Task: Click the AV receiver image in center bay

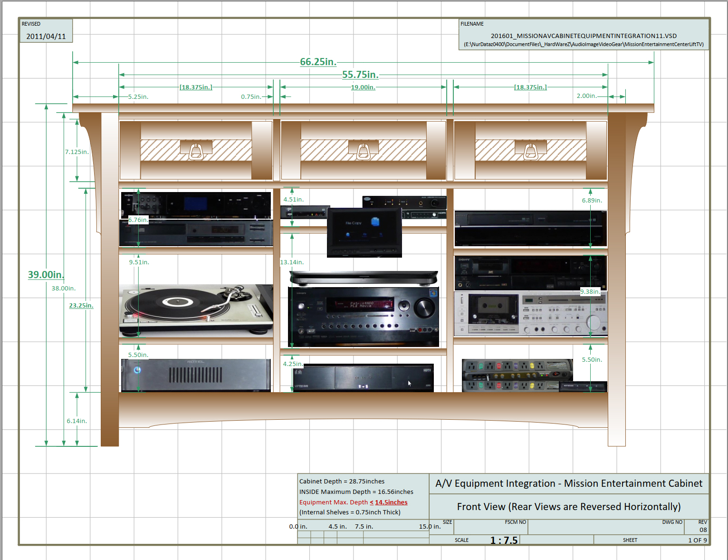Action: (364, 316)
